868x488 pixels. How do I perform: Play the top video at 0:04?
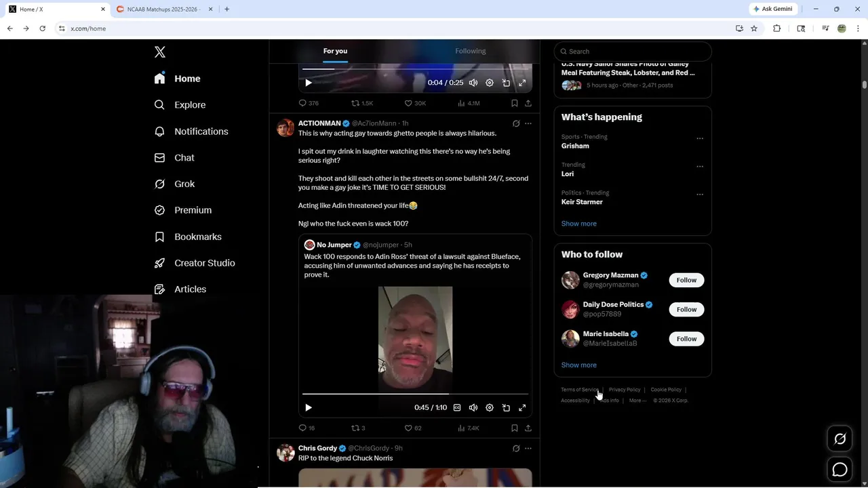point(309,83)
